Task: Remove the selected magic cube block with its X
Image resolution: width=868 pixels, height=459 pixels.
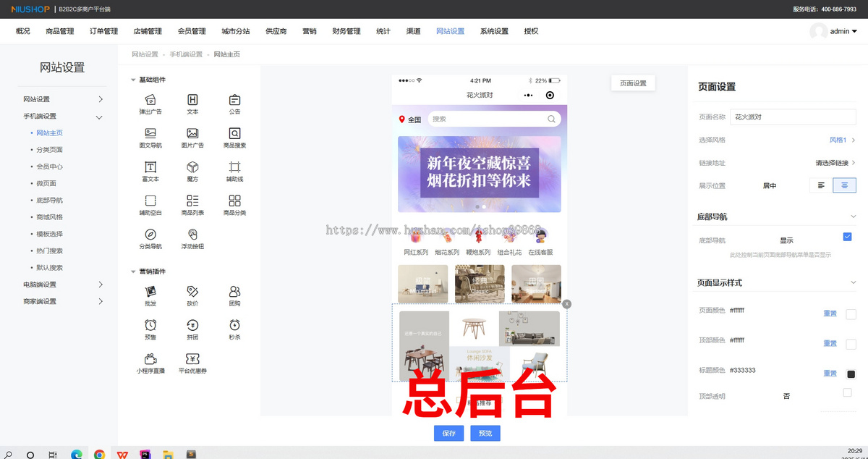Action: pos(567,304)
